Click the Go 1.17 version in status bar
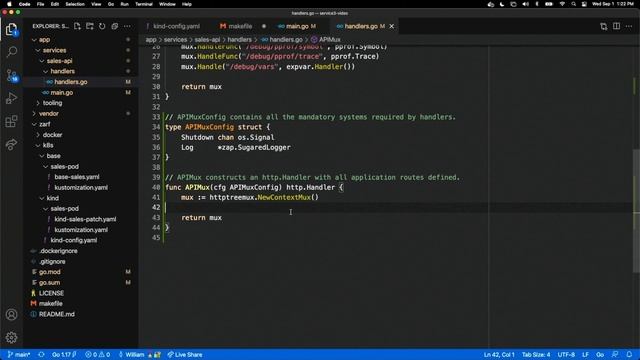 click(x=64, y=355)
